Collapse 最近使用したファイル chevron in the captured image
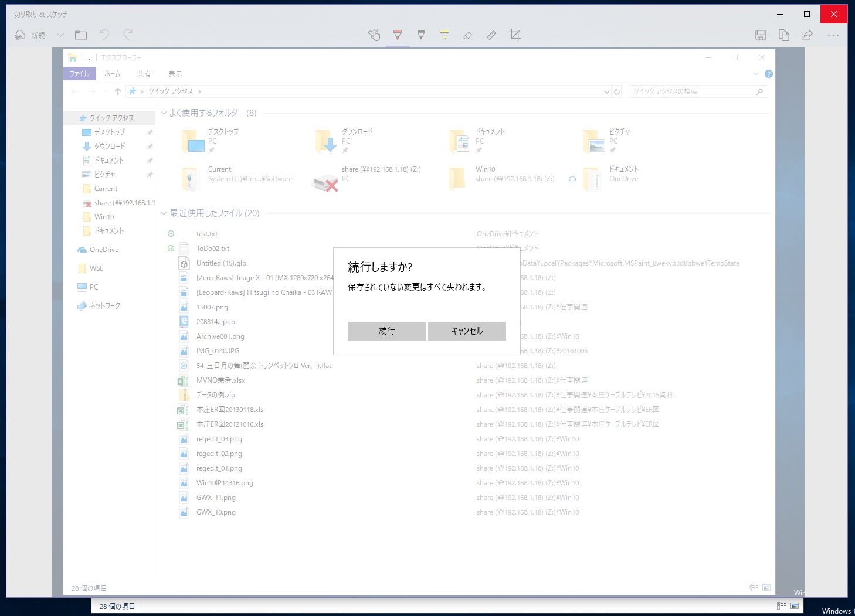This screenshot has height=616, width=855. (164, 213)
